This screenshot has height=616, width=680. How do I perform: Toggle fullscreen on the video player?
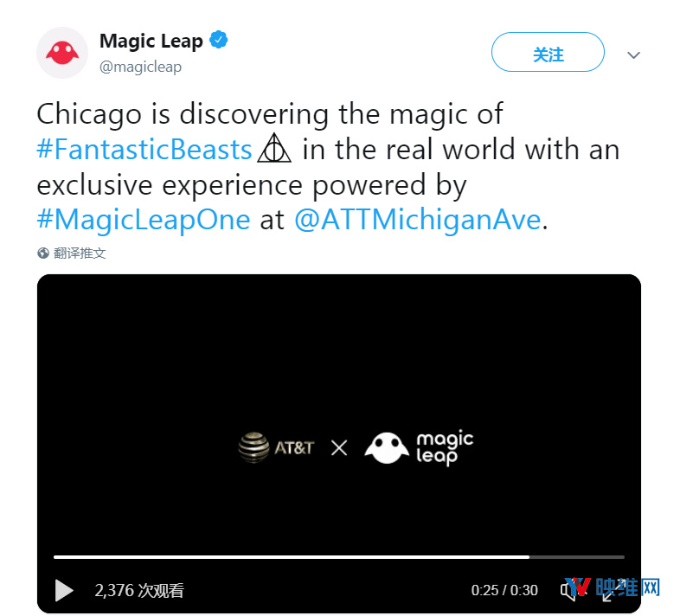(613, 591)
